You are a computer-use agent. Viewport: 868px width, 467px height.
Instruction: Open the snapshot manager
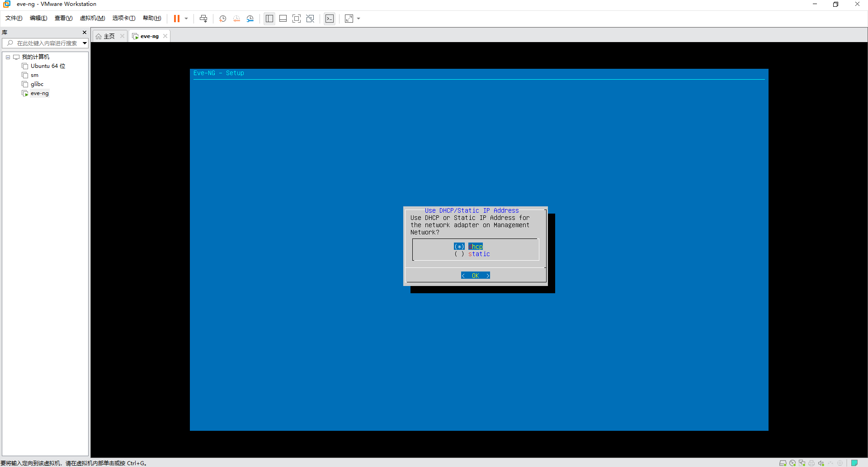point(250,19)
